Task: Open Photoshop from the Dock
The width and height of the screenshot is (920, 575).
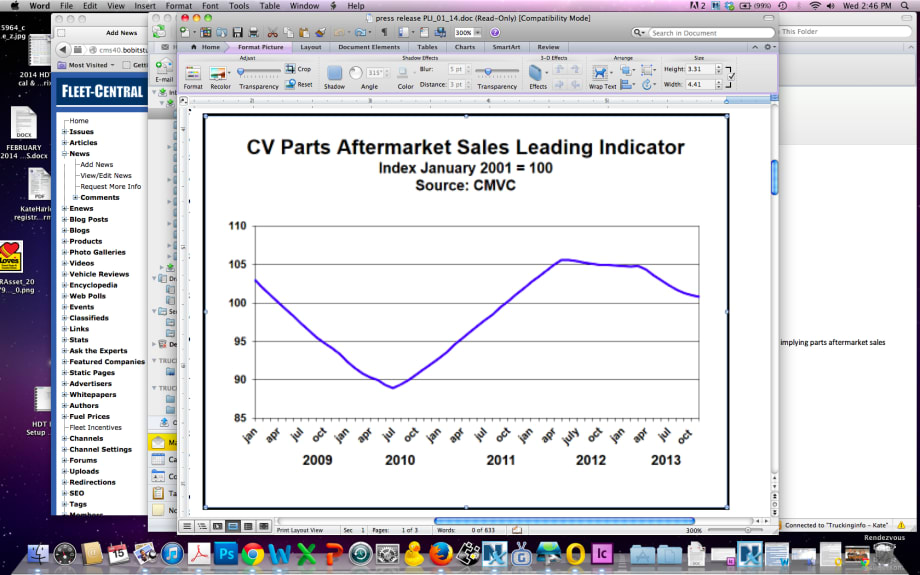Action: 226,553
